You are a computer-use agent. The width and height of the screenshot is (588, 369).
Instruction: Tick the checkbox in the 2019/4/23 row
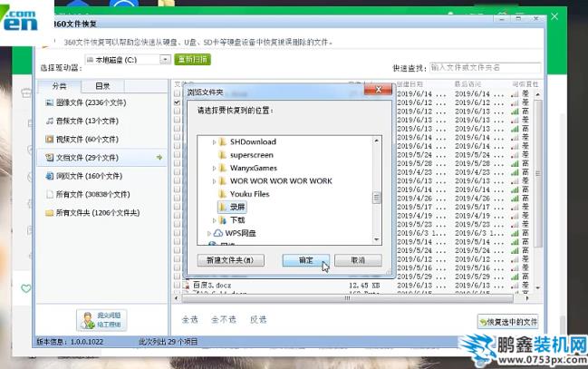tap(177, 172)
